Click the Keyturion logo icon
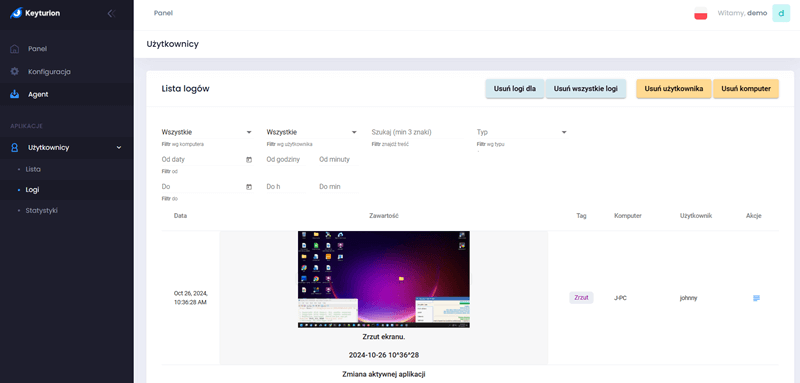 click(16, 13)
